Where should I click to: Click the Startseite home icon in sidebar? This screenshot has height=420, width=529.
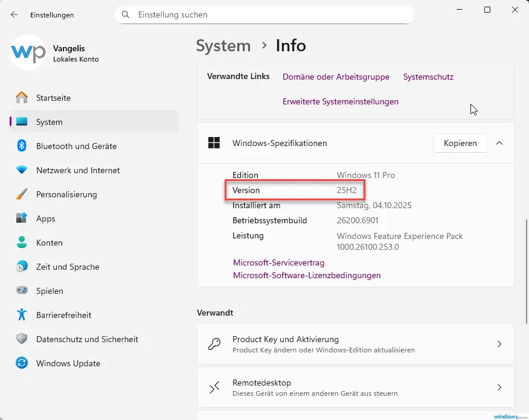coord(22,98)
